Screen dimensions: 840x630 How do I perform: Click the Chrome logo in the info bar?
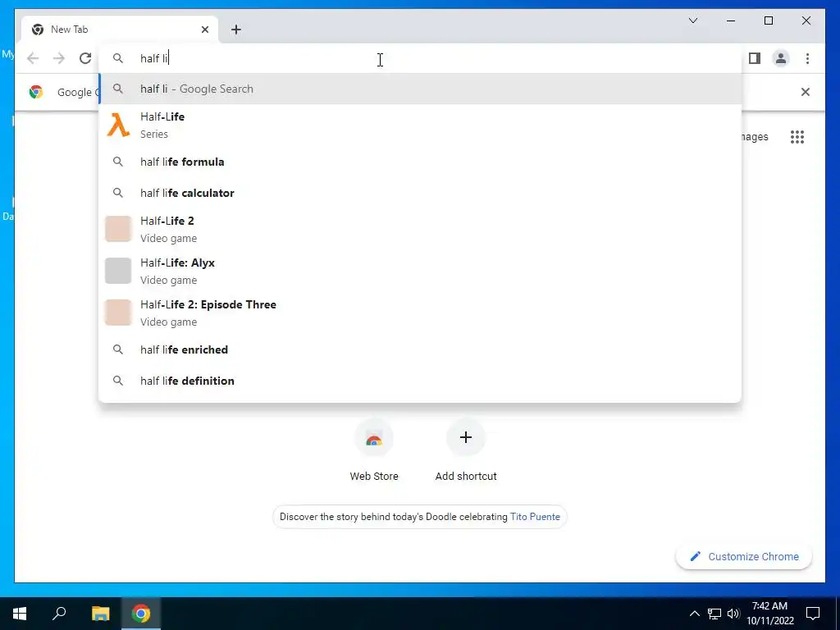pyautogui.click(x=36, y=92)
